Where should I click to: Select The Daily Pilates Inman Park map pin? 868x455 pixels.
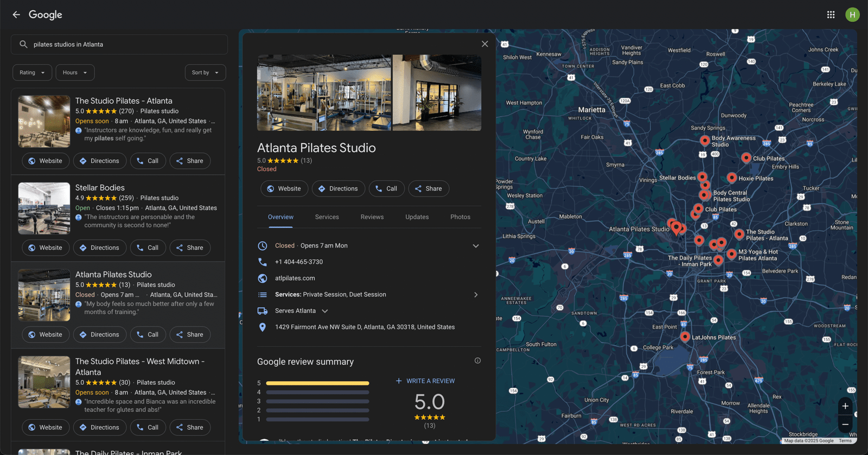coord(718,260)
